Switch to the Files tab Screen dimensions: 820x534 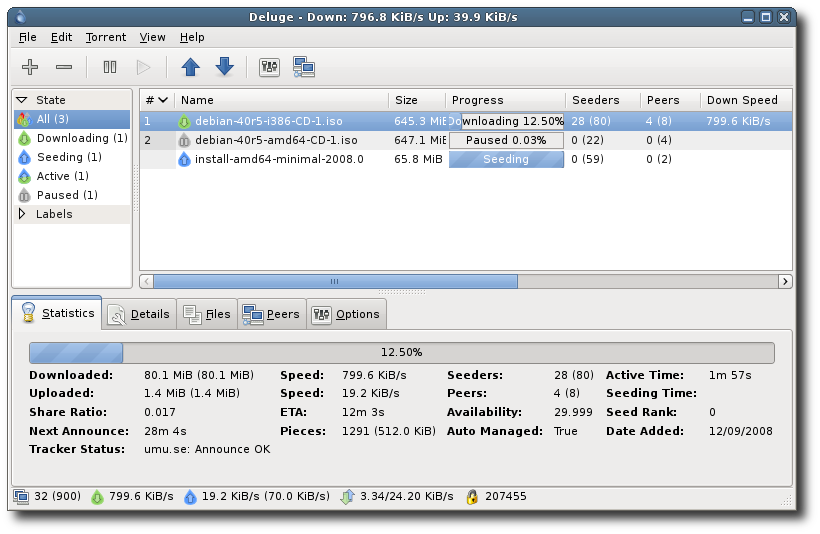click(x=207, y=314)
